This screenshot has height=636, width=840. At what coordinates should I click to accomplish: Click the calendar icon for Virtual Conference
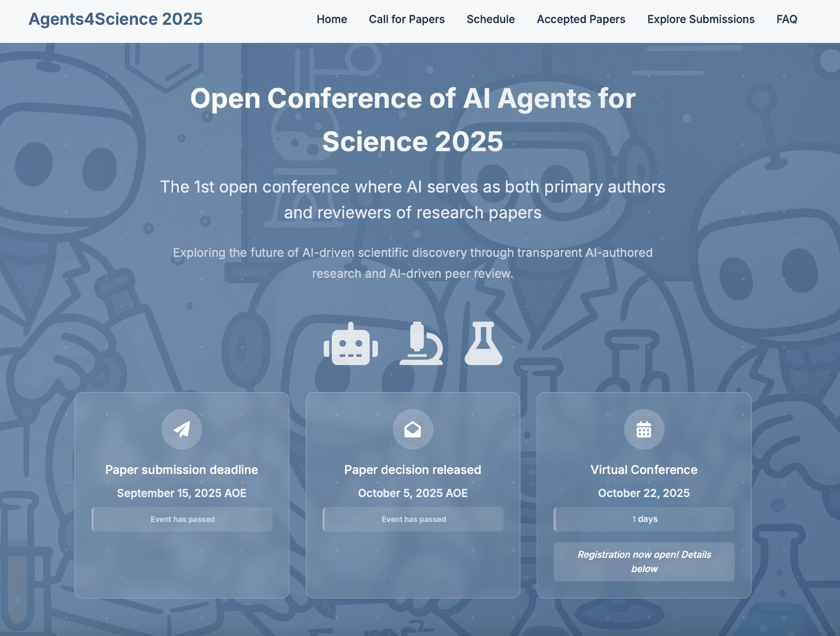(643, 429)
